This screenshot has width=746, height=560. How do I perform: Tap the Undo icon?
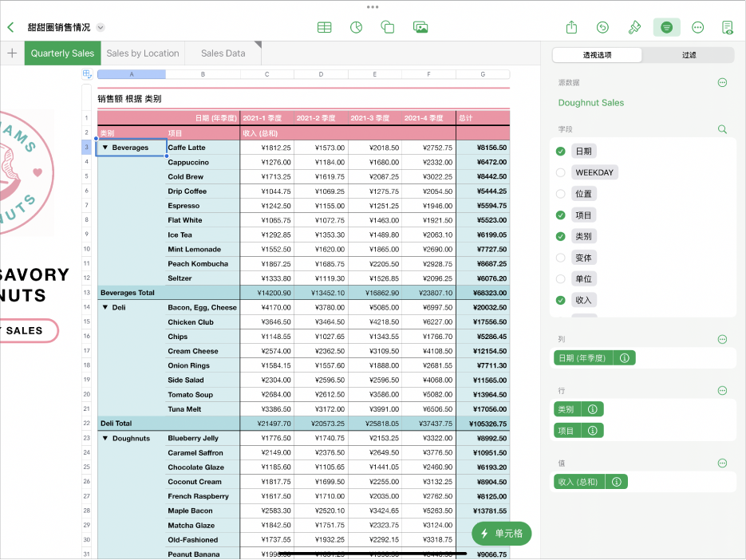603,28
